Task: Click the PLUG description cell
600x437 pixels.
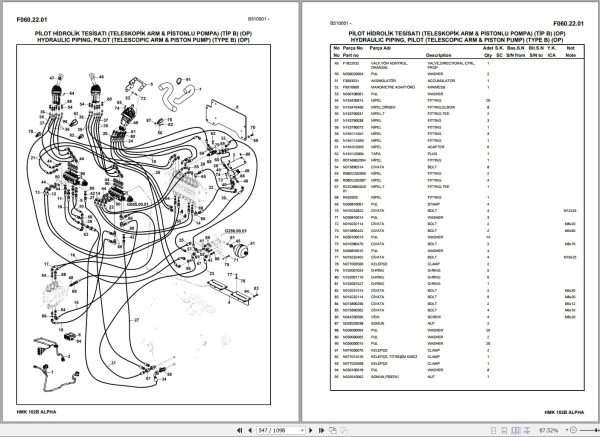Action: coord(432,153)
